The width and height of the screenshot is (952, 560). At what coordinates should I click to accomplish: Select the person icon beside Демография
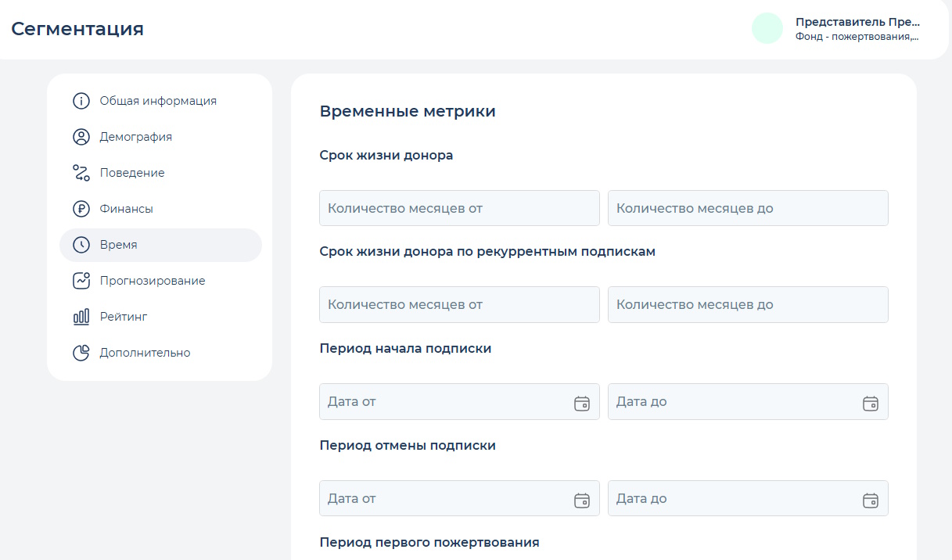[x=81, y=136]
